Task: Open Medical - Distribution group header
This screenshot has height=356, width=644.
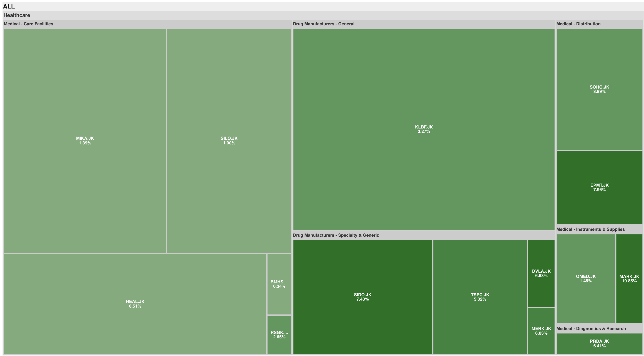Action: click(x=578, y=24)
